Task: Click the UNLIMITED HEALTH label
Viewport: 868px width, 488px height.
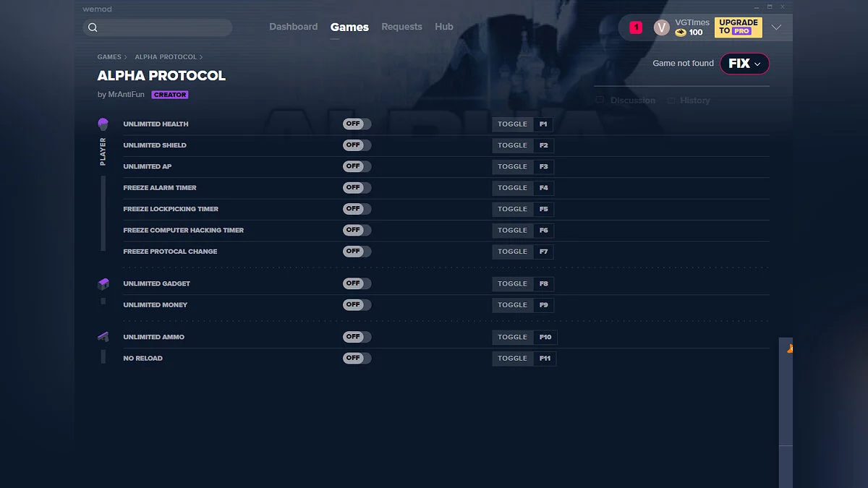Action: 156,124
